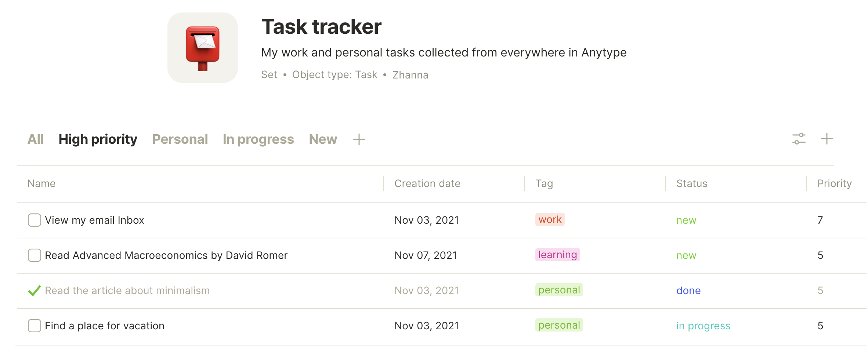Add a new view with plus next to New
868x355 pixels.
(x=359, y=139)
